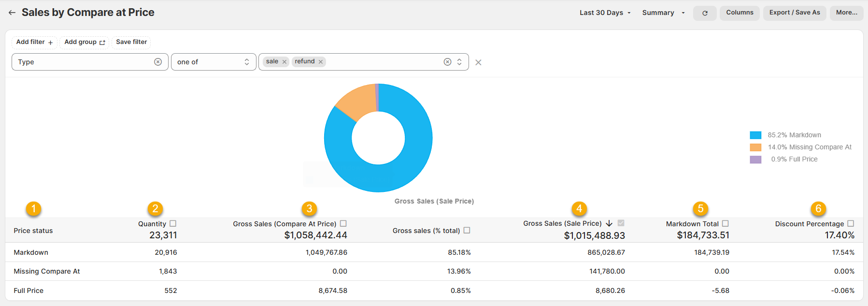Enable the Gross Sales (Compare At Price) checkbox
This screenshot has width=868, height=306.
[x=343, y=224]
